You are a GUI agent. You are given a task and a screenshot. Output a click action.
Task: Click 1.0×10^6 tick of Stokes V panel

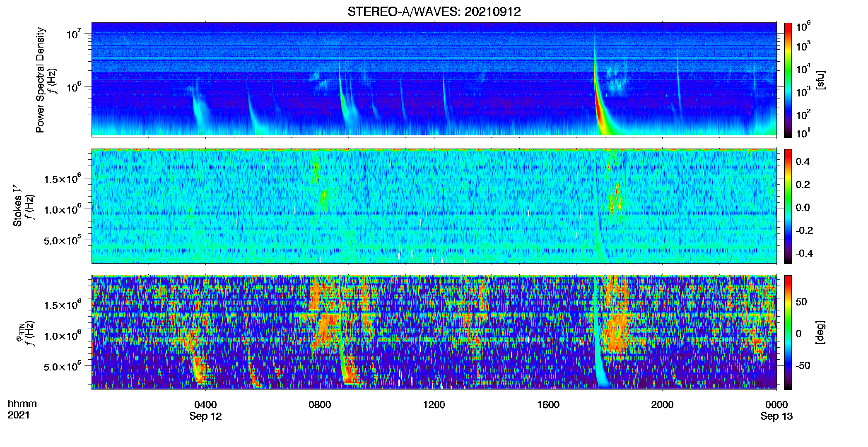pyautogui.click(x=63, y=209)
